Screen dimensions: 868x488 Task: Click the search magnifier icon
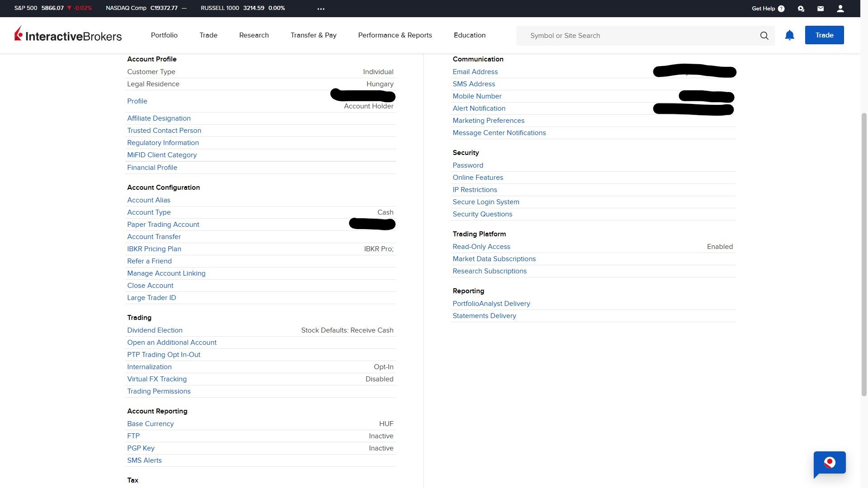pyautogui.click(x=764, y=36)
